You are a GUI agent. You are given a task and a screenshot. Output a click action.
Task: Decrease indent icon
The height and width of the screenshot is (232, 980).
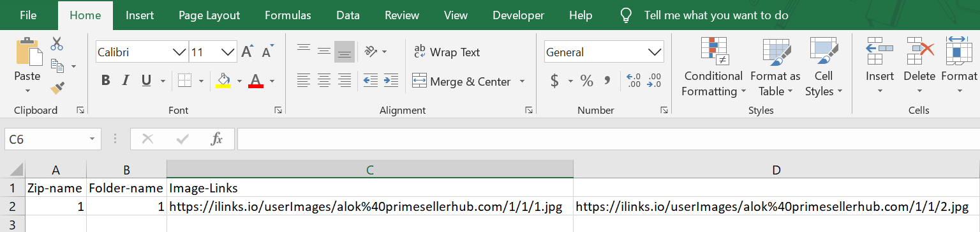click(x=370, y=81)
